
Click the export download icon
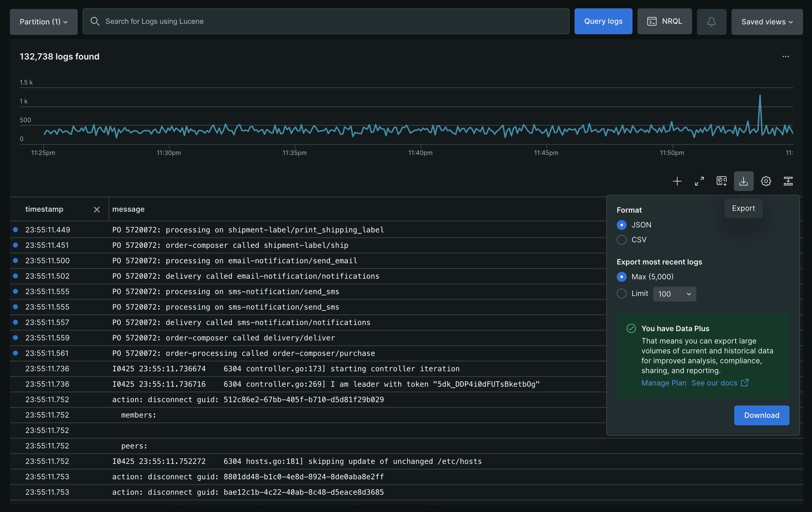tap(743, 181)
